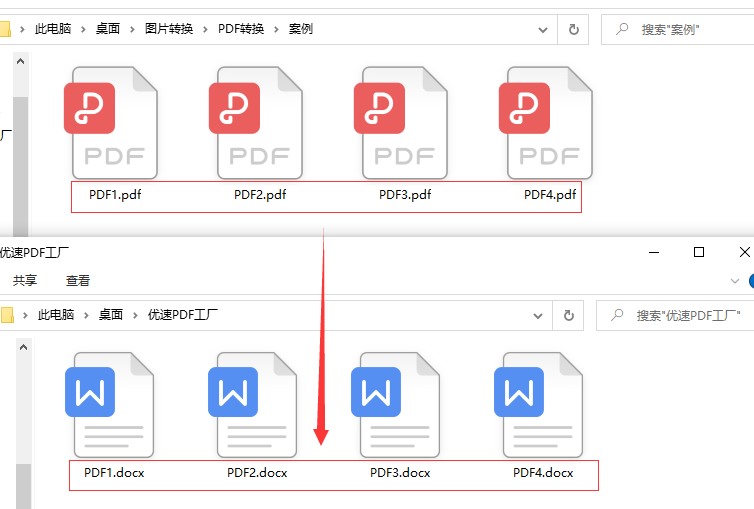This screenshot has height=509, width=754.
Task: Refresh the 案例 folder view
Action: pos(573,30)
